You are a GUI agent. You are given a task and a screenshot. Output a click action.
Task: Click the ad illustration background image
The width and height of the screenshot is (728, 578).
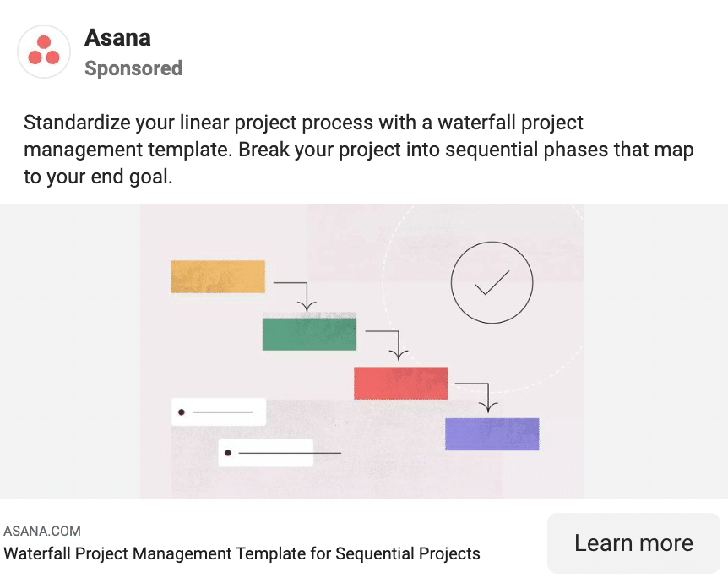[361, 352]
